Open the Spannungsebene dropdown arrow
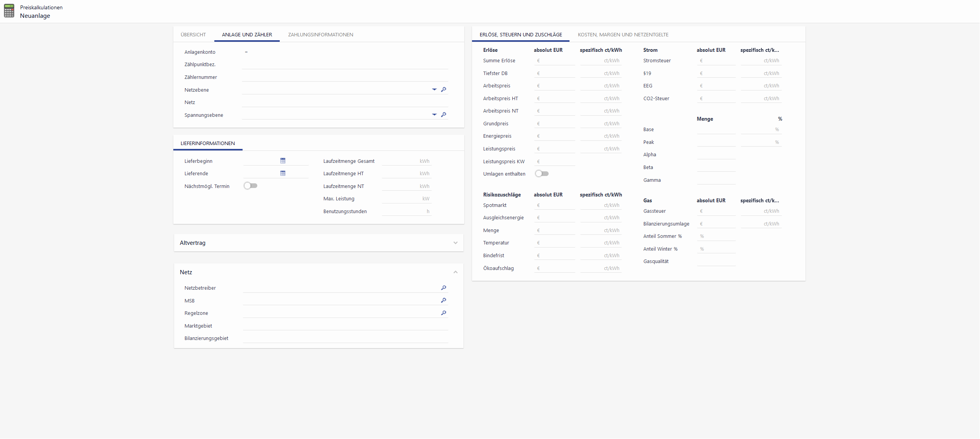The image size is (980, 439). pos(434,114)
